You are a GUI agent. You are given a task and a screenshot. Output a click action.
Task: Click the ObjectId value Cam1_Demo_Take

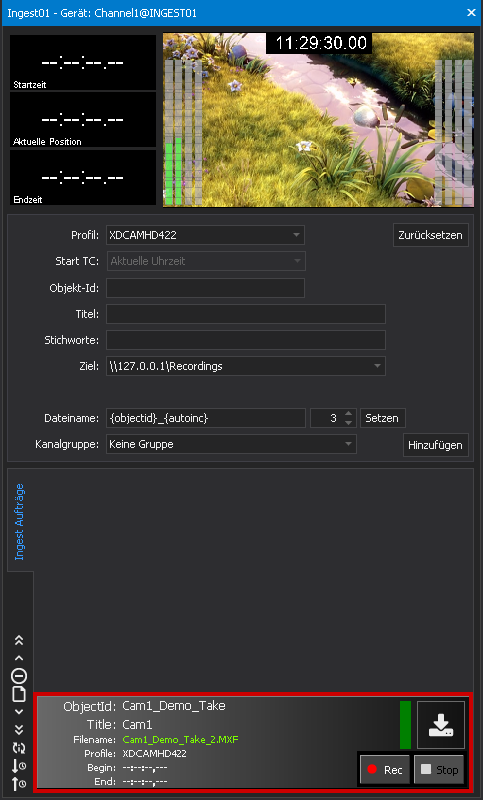tap(174, 706)
